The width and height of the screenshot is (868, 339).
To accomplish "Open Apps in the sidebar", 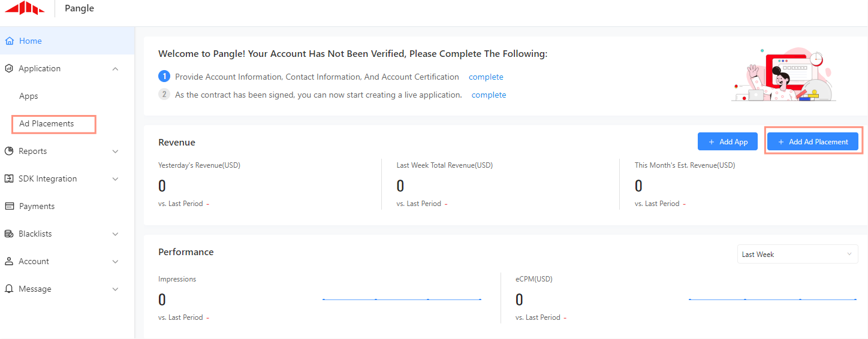I will coord(29,96).
